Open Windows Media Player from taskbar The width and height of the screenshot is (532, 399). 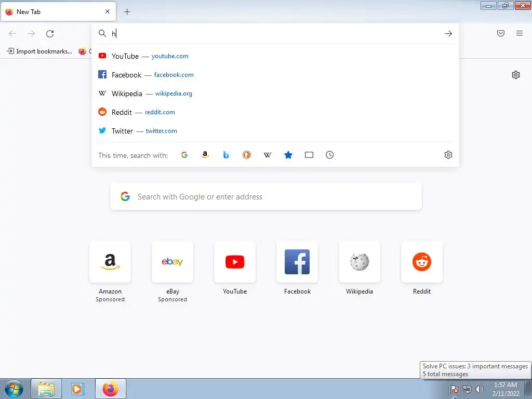(78, 389)
